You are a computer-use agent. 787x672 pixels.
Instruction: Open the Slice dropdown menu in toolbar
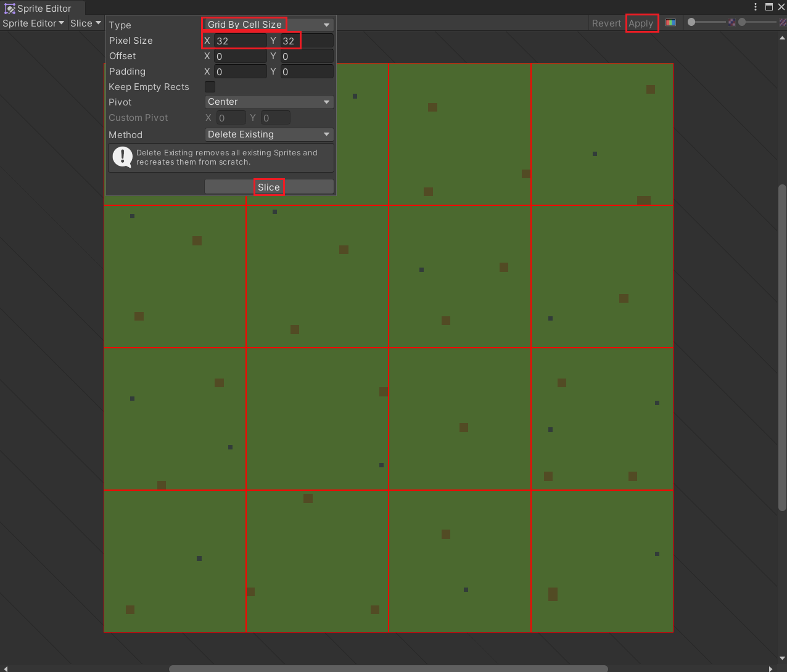point(86,23)
